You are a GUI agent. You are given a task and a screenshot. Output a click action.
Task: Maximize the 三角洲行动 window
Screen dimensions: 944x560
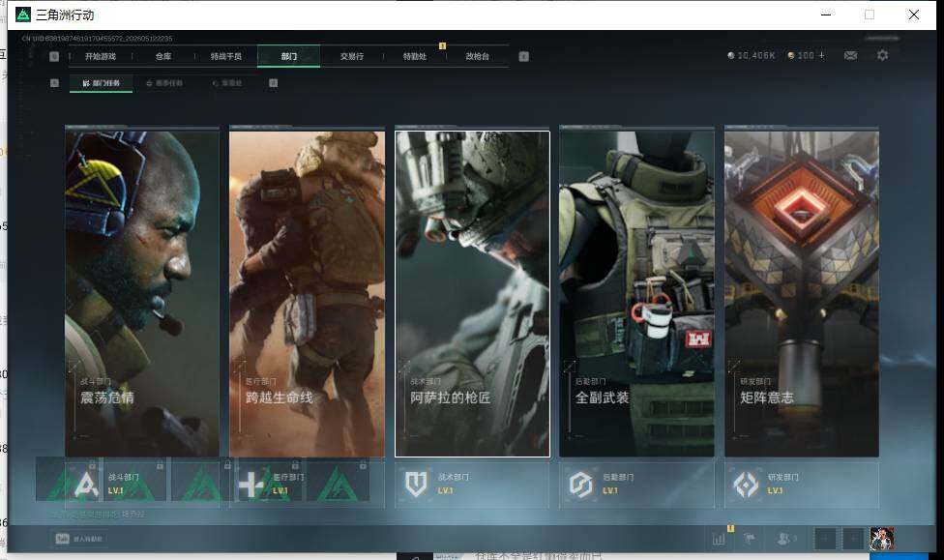click(870, 15)
